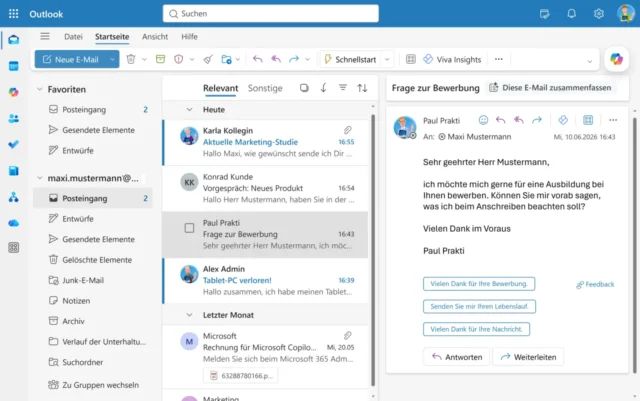The height and width of the screenshot is (401, 640).
Task: Click the Archive icon in toolbar
Action: pos(160,59)
